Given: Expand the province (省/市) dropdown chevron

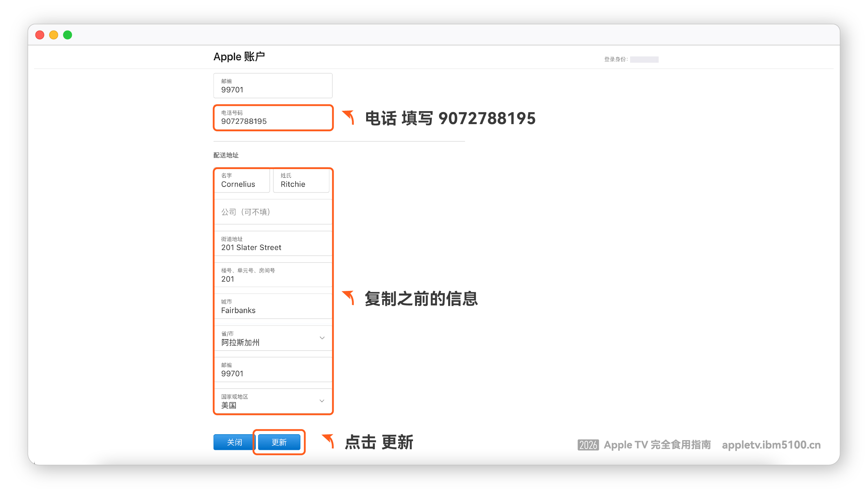Looking at the screenshot, I should tap(322, 338).
